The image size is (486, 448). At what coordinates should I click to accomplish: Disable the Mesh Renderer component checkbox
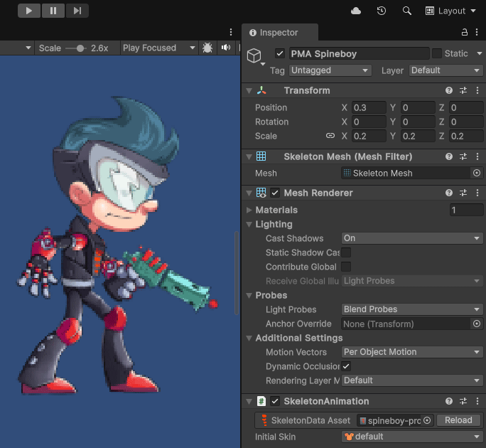tap(275, 193)
